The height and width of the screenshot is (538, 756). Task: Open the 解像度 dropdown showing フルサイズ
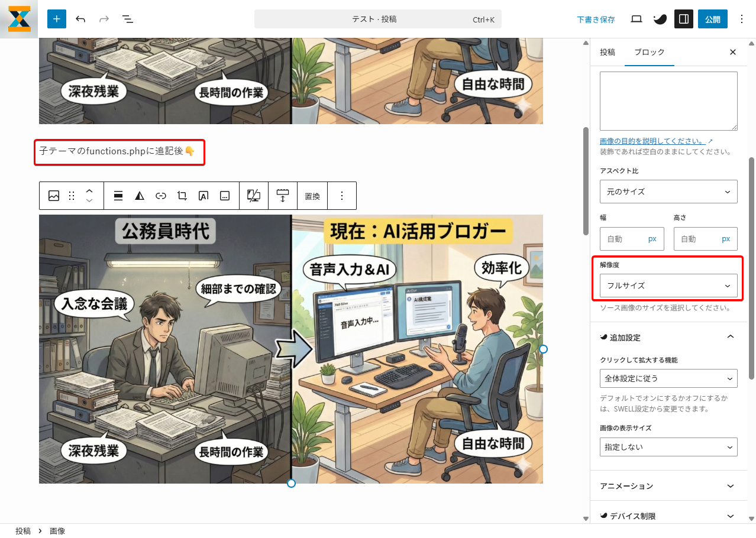668,286
